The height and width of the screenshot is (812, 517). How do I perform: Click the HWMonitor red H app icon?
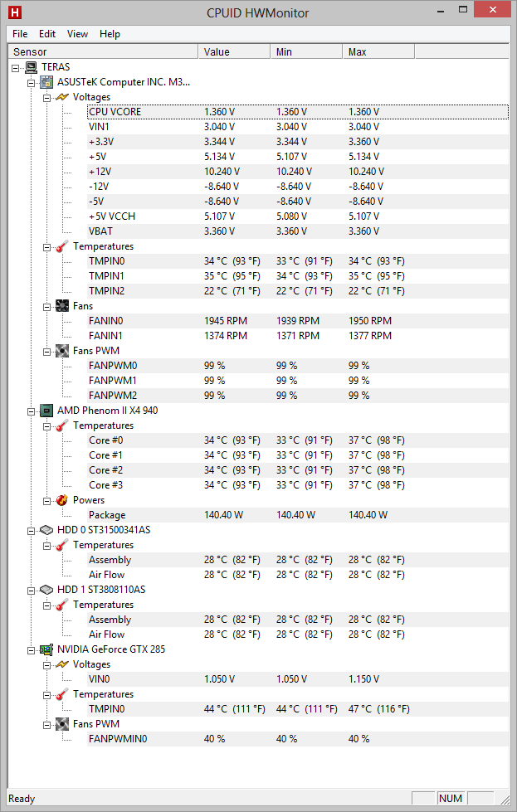(x=15, y=12)
